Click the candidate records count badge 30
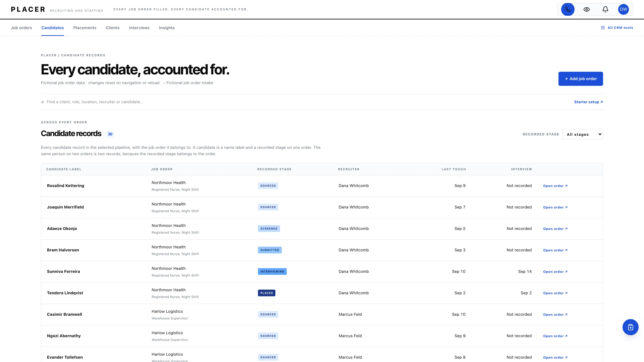 click(x=110, y=134)
